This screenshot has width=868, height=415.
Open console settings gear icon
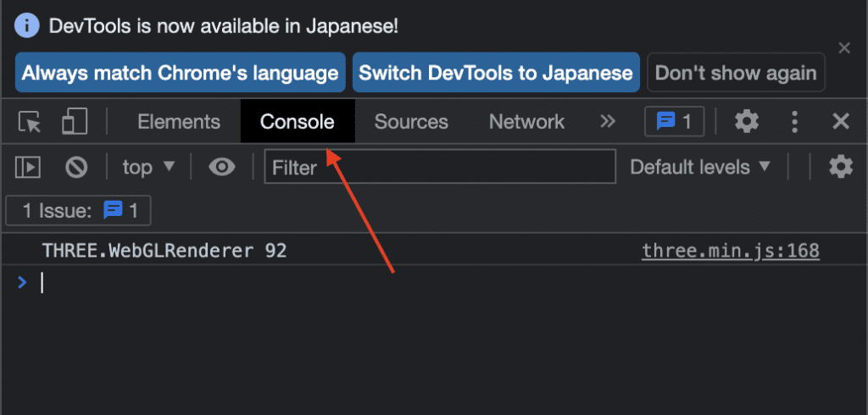[x=840, y=167]
